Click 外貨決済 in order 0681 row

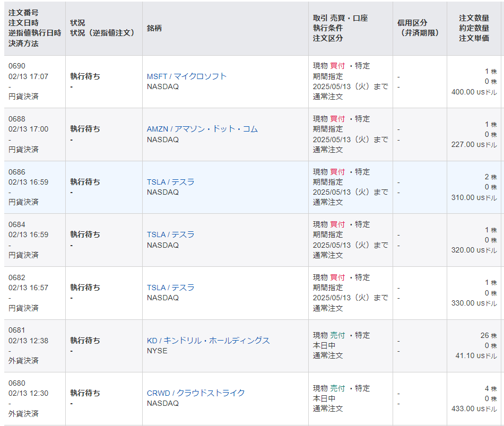23,361
